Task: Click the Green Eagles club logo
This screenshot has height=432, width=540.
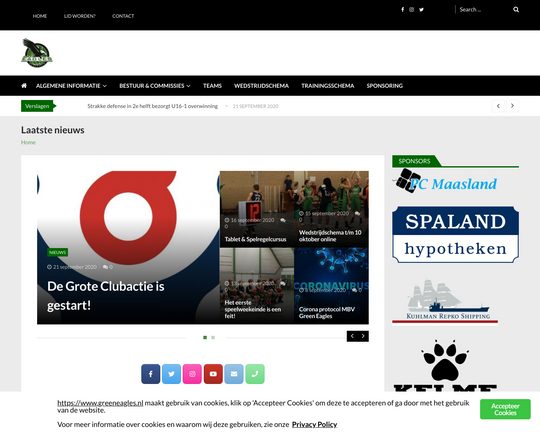Action: (x=37, y=53)
